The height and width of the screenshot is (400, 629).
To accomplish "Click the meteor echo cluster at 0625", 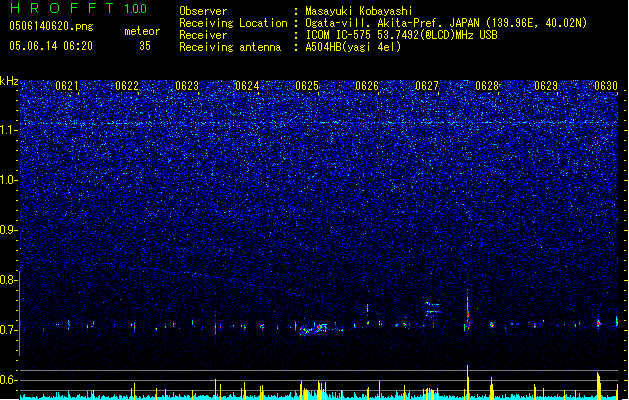I will tap(314, 328).
